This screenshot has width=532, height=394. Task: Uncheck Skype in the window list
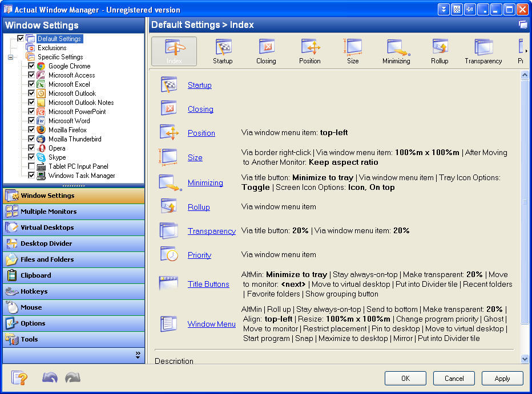(31, 157)
